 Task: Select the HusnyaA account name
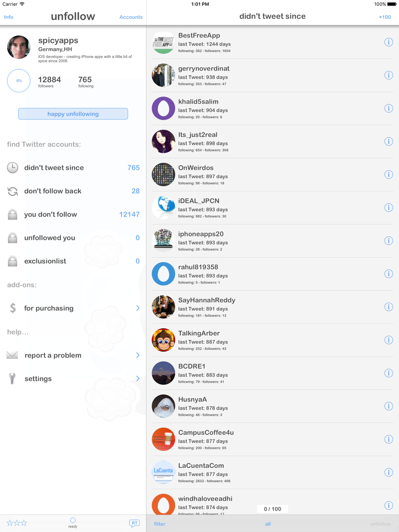click(192, 400)
